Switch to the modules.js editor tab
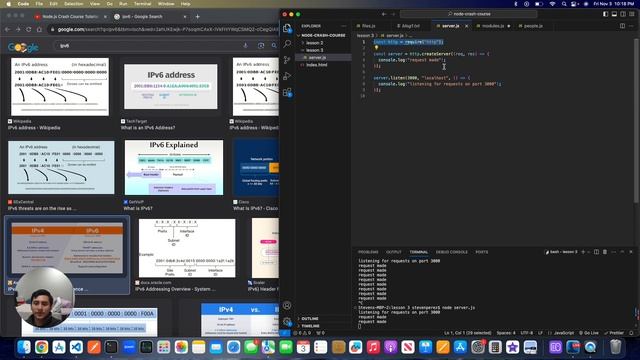Screen dimensions: 640x360 coord(493,26)
